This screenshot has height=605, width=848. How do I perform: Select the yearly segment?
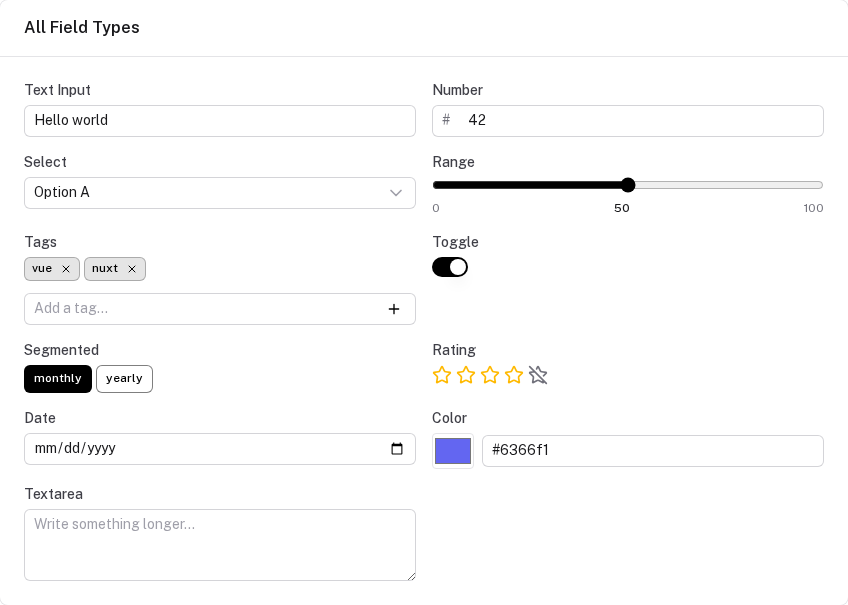tap(124, 379)
